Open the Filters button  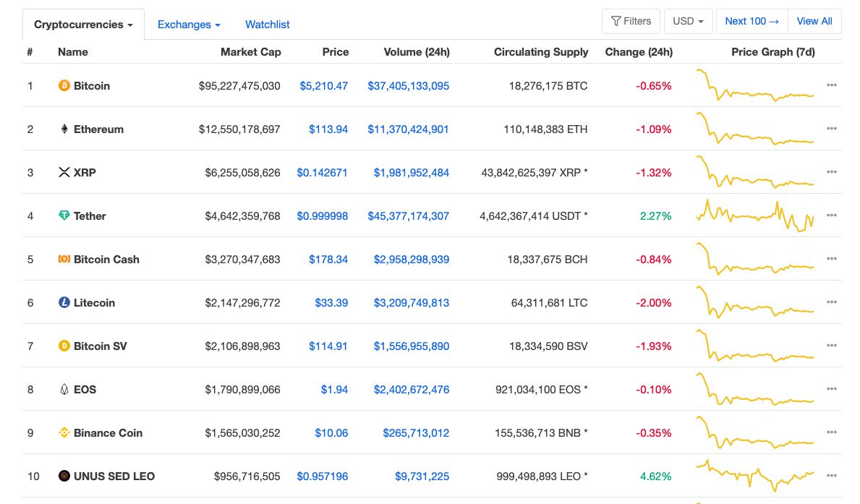tap(631, 21)
